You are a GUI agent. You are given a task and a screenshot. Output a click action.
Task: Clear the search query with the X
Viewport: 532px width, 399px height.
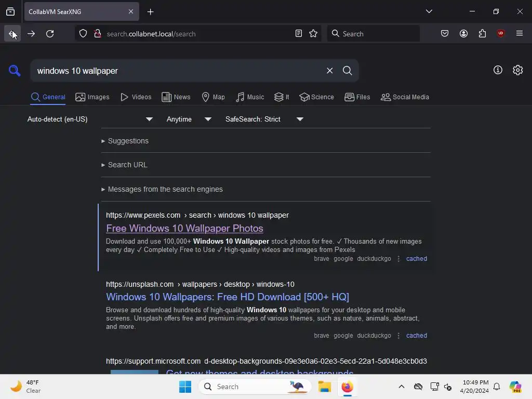(x=329, y=71)
